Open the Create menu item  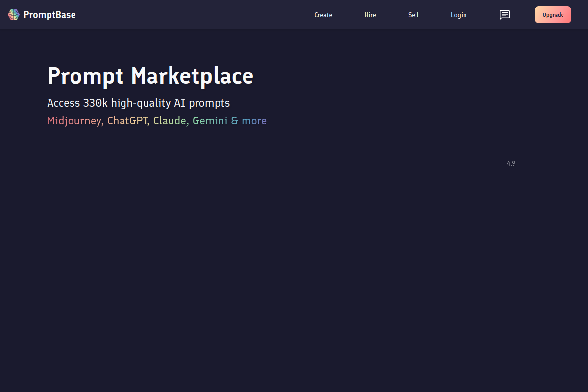click(x=323, y=15)
